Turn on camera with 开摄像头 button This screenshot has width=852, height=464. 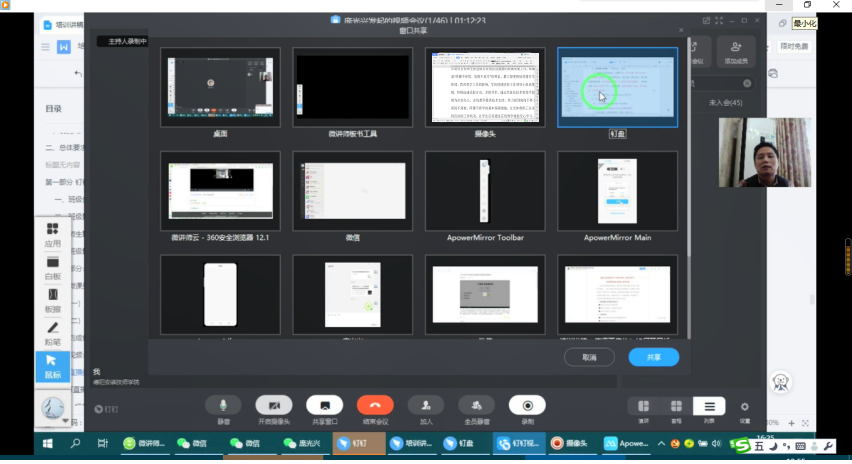[x=273, y=405]
